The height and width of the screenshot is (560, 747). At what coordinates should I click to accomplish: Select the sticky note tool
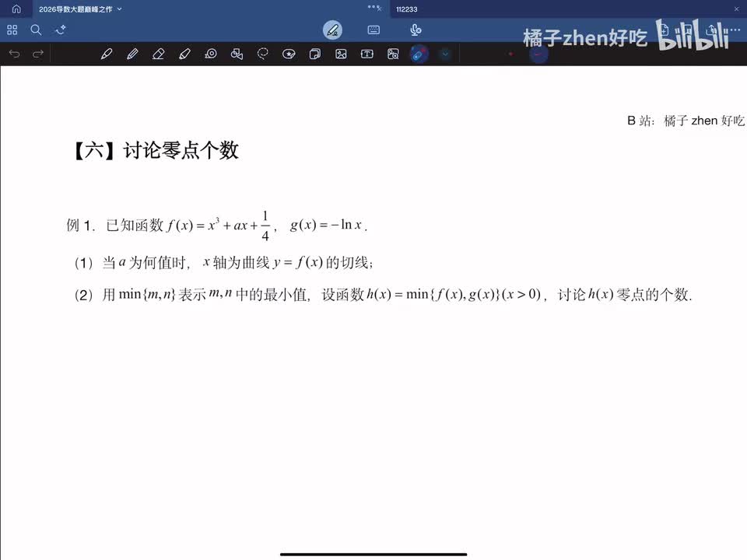(315, 54)
